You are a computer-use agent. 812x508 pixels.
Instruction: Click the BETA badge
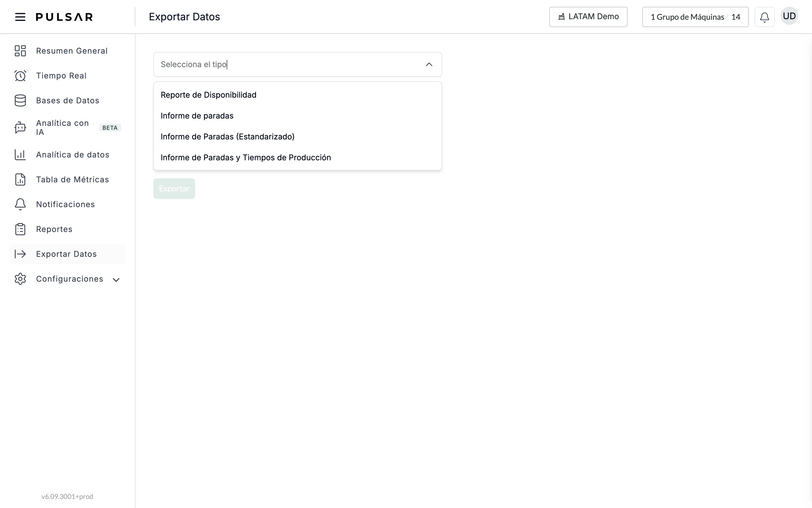click(110, 128)
